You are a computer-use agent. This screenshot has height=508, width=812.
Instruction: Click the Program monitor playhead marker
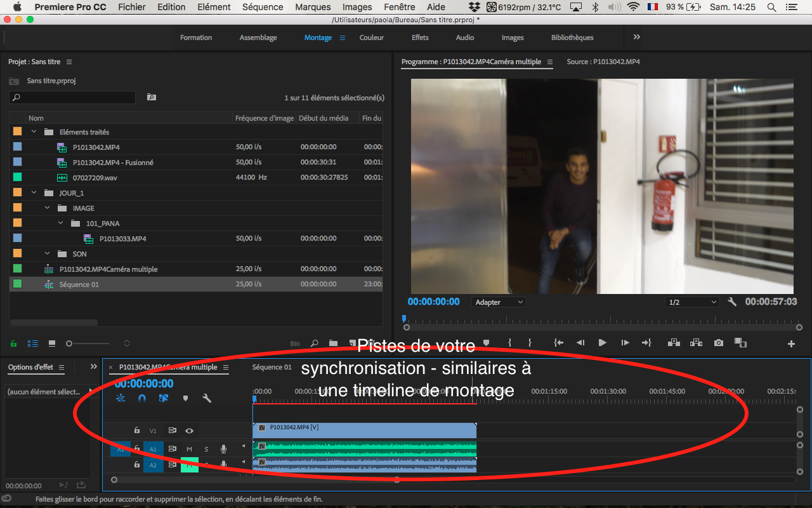[x=404, y=319]
